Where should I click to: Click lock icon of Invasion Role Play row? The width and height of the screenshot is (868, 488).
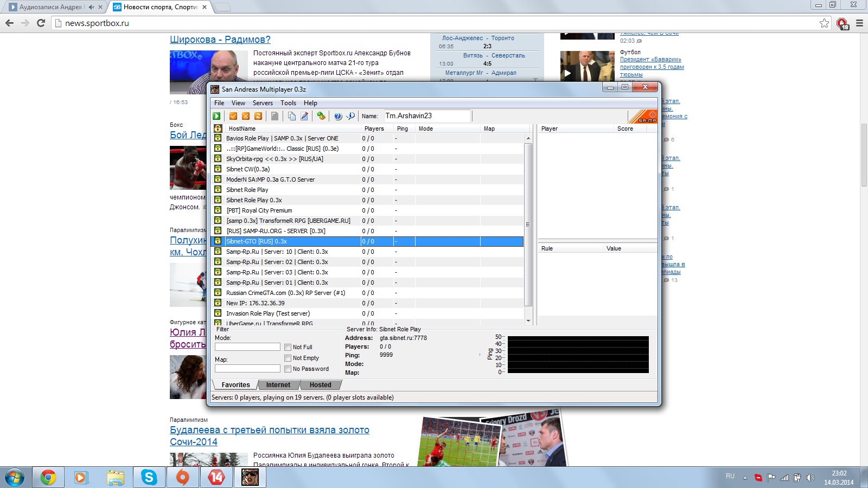click(218, 313)
